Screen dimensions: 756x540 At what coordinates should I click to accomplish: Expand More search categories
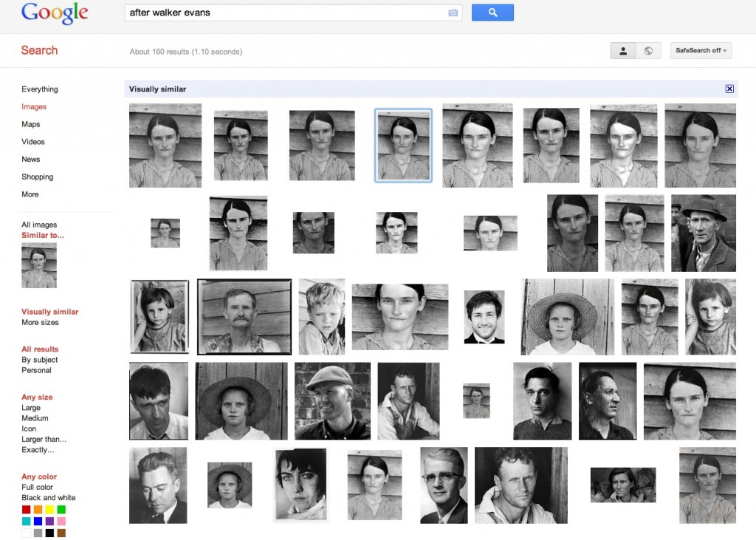coord(30,194)
